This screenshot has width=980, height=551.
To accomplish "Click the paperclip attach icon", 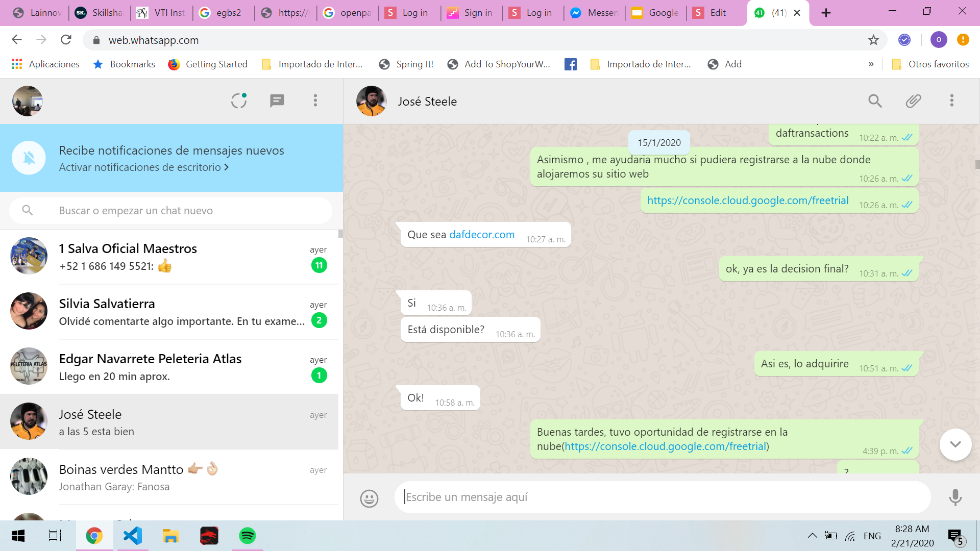I will click(x=913, y=101).
